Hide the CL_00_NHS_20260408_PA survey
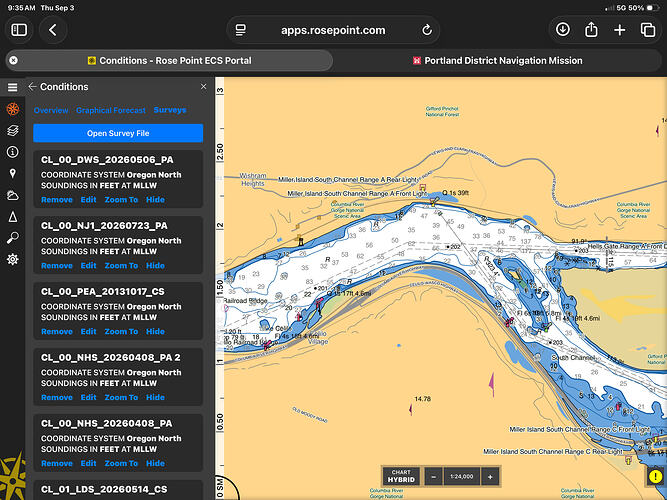 click(x=155, y=463)
